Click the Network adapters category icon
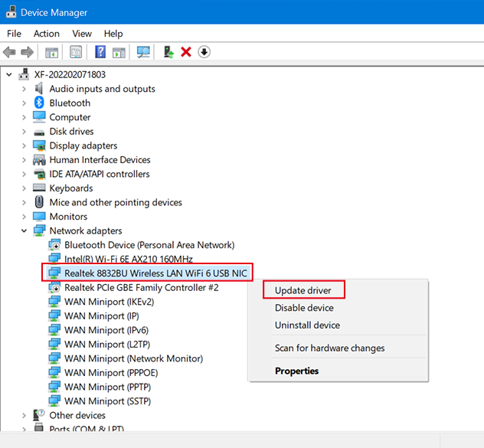This screenshot has height=448, width=484. (39, 231)
